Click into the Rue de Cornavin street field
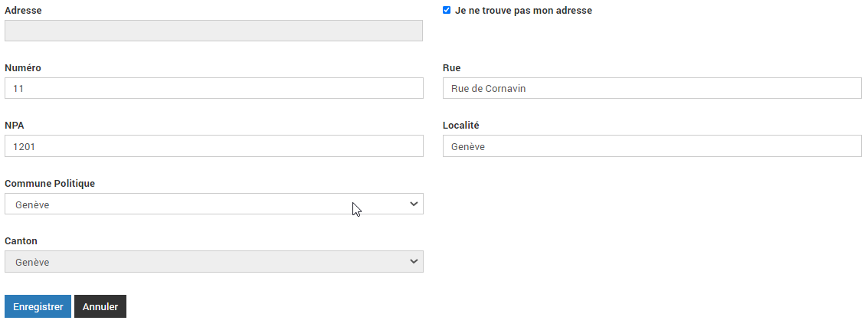This screenshot has width=868, height=327. [652, 88]
